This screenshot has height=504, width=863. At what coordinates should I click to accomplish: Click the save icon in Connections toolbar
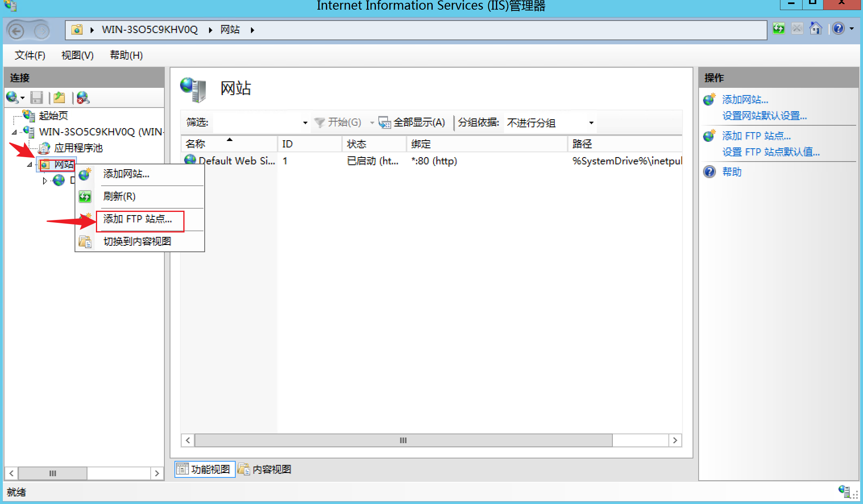click(x=37, y=97)
